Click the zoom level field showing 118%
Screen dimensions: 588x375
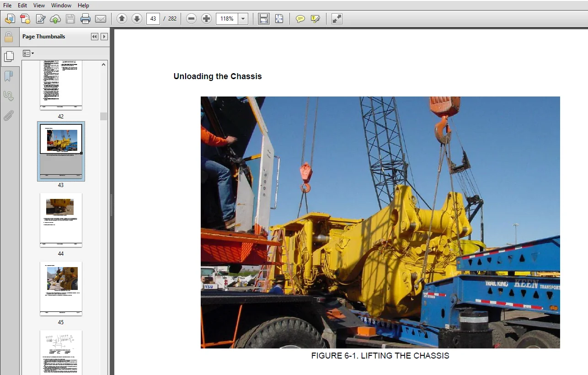point(227,19)
